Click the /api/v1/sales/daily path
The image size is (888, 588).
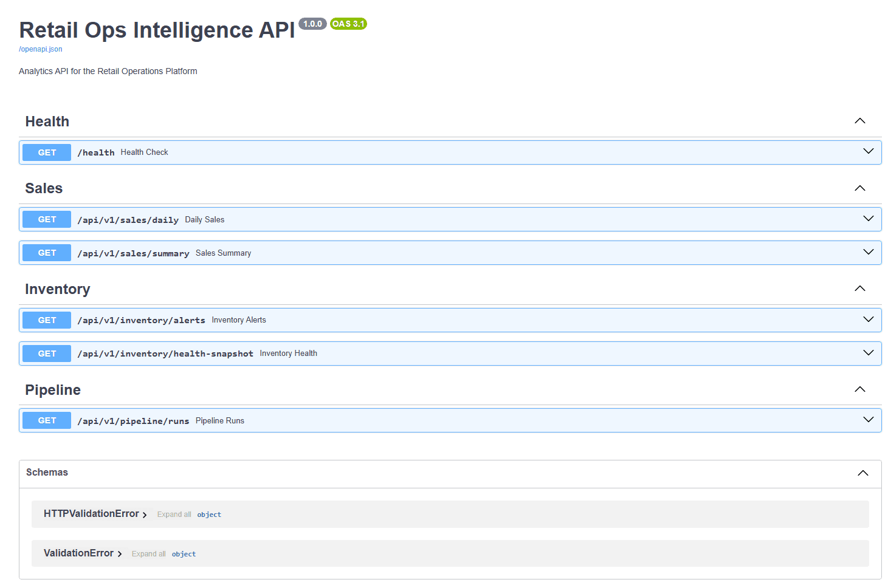(128, 220)
